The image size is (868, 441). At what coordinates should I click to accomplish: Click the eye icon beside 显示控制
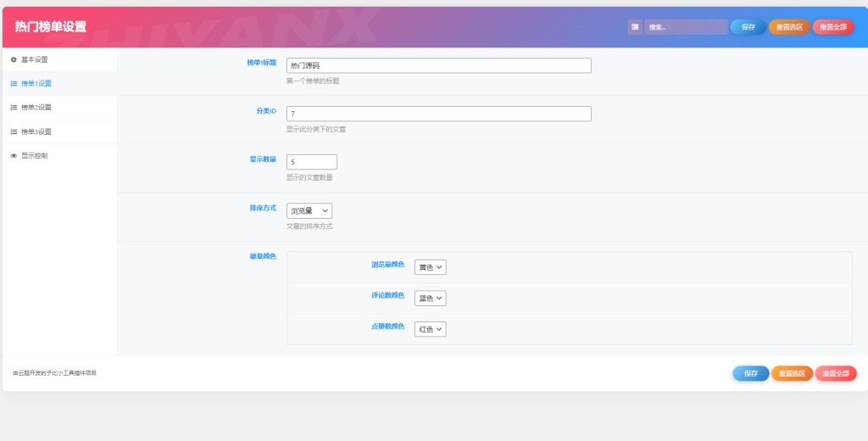tap(14, 156)
